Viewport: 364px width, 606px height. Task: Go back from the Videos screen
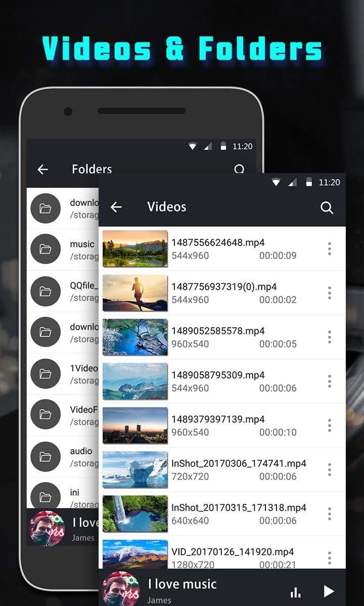pos(116,207)
